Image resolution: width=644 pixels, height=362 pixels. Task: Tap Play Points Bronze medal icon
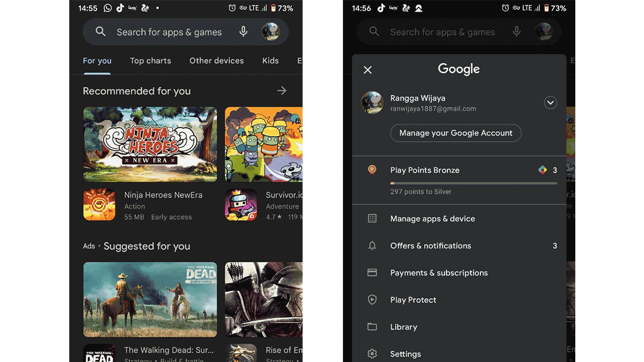click(372, 170)
